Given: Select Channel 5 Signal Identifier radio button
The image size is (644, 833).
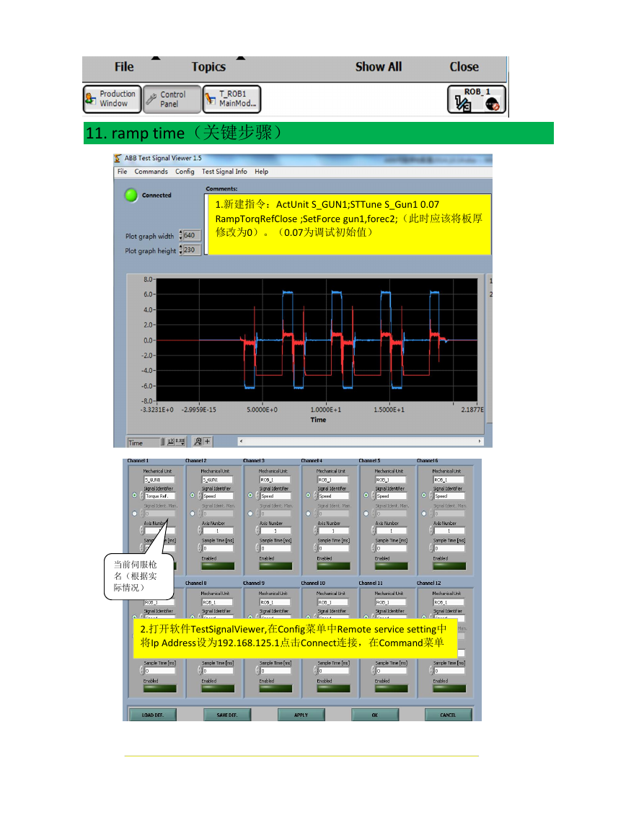Looking at the screenshot, I should 366,495.
